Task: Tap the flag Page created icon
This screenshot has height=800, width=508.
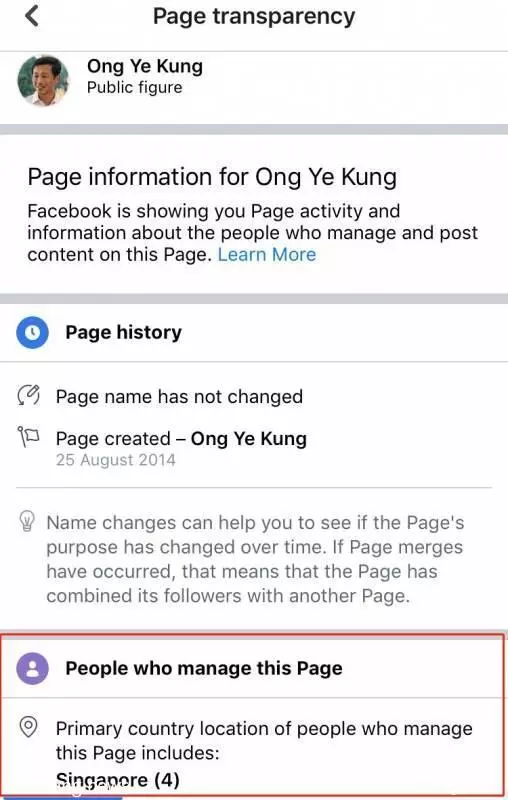Action: coord(28,437)
